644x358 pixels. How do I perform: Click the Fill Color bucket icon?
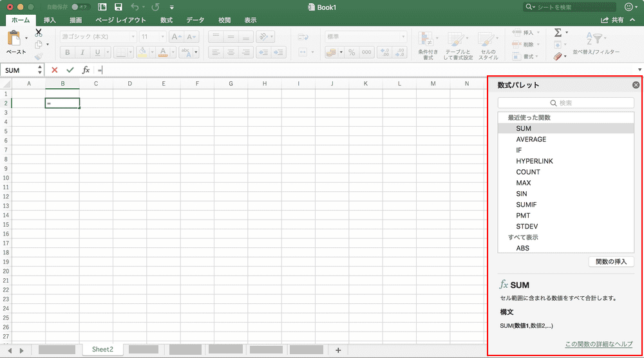(142, 52)
